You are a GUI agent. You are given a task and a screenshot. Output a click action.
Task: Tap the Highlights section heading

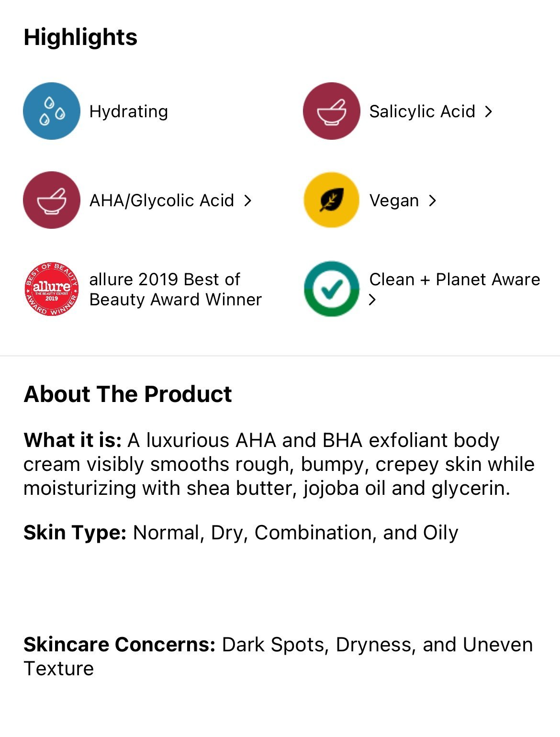80,37
